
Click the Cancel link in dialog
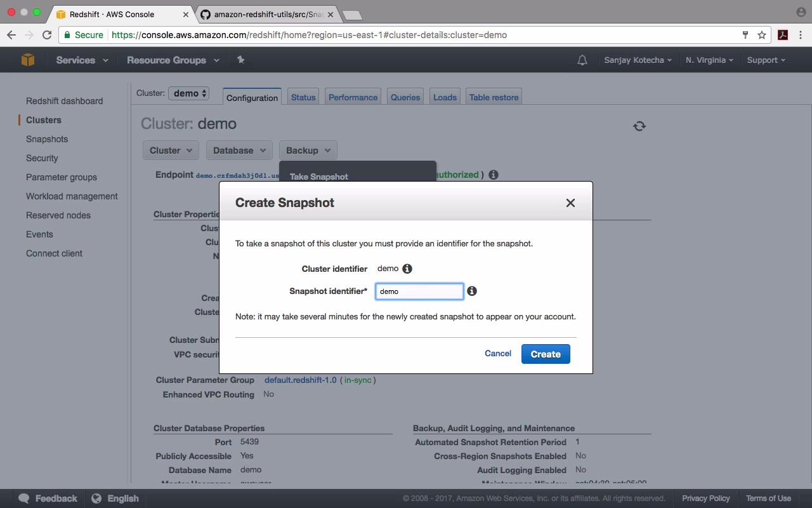tap(498, 353)
